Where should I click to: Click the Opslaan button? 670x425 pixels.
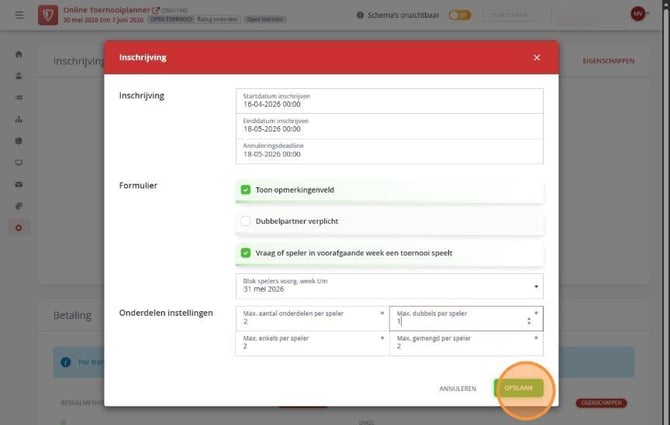pos(518,388)
